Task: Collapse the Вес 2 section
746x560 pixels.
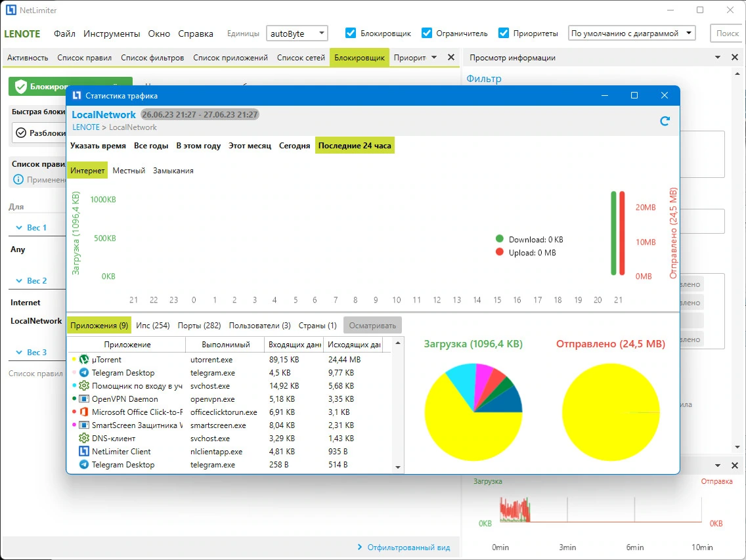Action: pyautogui.click(x=19, y=281)
